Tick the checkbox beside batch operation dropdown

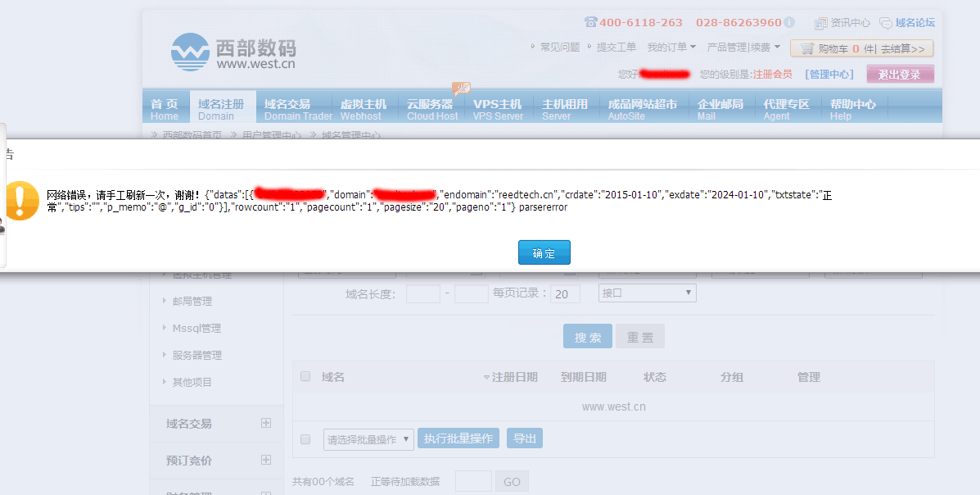tap(305, 439)
